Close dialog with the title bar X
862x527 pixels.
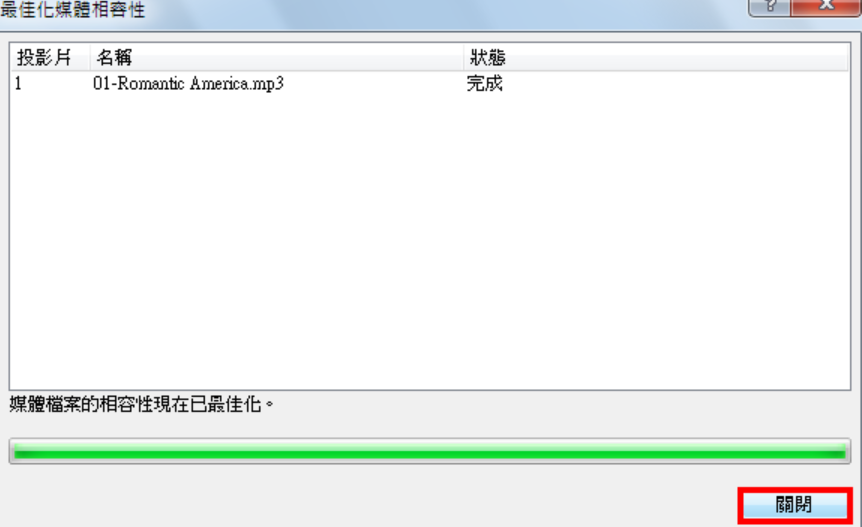[826, 7]
